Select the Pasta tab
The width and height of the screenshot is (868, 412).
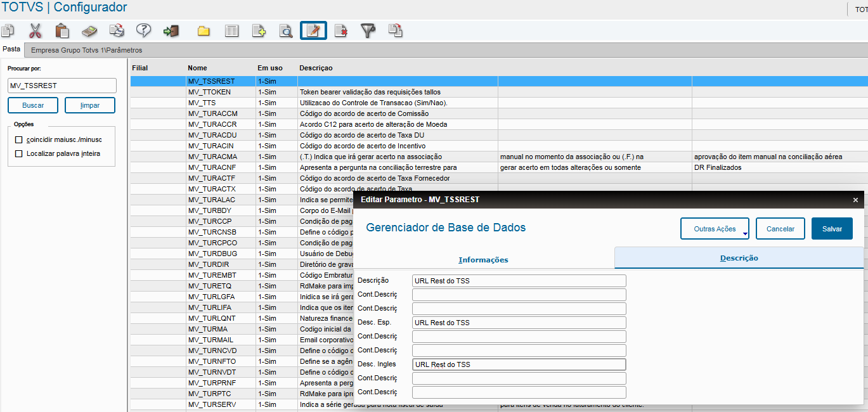[11, 49]
